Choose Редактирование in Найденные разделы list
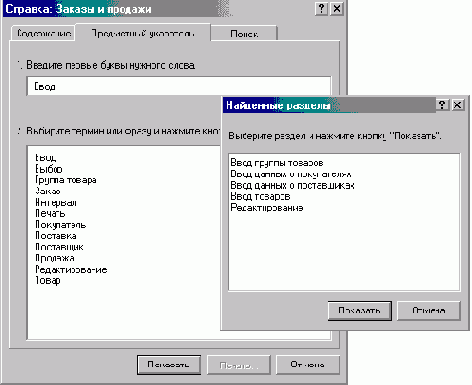472x385 pixels. coord(267,208)
